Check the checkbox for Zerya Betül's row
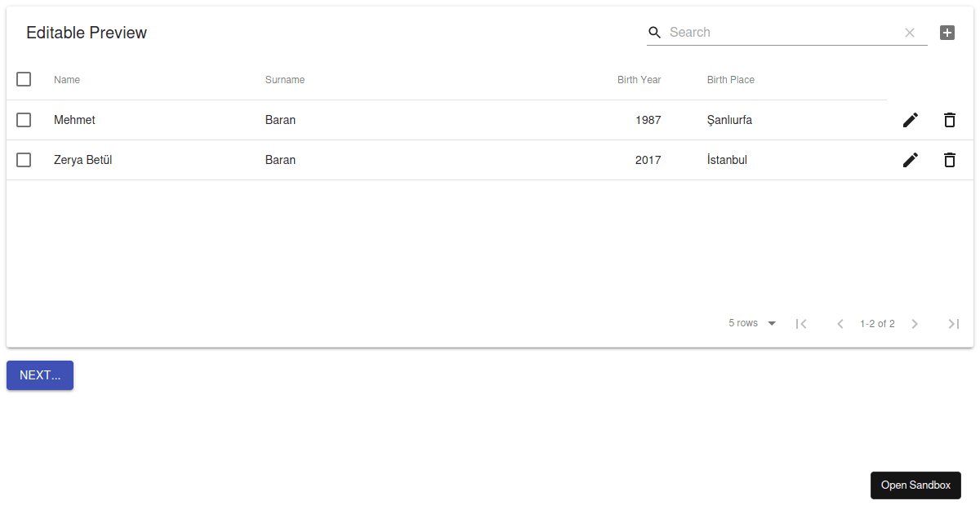Screen dimensions: 980x514 coord(24,160)
